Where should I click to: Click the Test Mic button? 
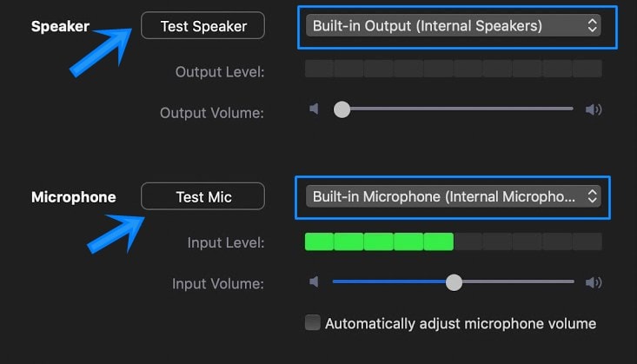pyautogui.click(x=202, y=196)
